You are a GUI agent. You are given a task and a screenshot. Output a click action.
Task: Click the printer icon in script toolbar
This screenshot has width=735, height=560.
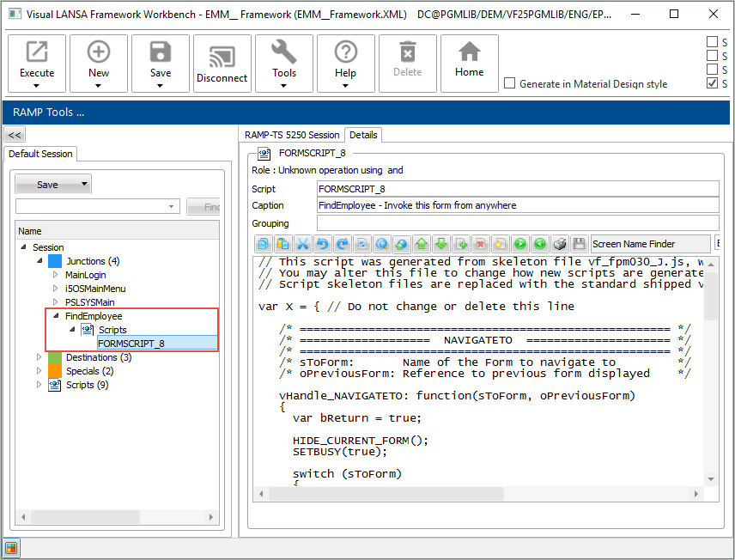click(560, 244)
